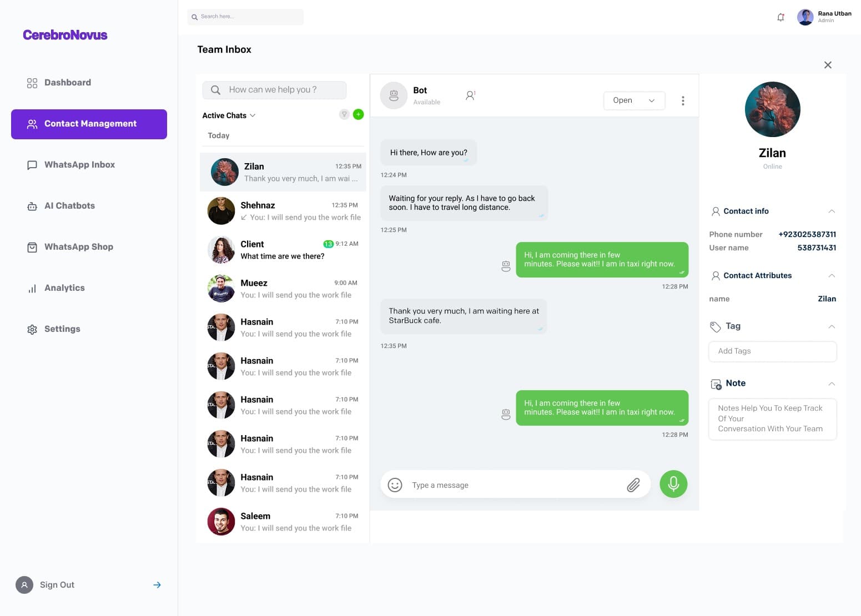Collapse the Contact info section
This screenshot has height=616, width=861.
(x=831, y=211)
